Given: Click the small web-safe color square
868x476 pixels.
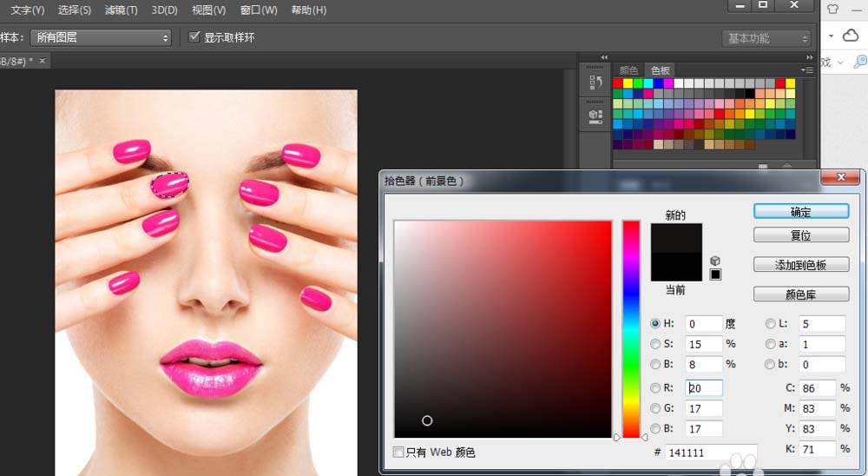Looking at the screenshot, I should coord(715,275).
